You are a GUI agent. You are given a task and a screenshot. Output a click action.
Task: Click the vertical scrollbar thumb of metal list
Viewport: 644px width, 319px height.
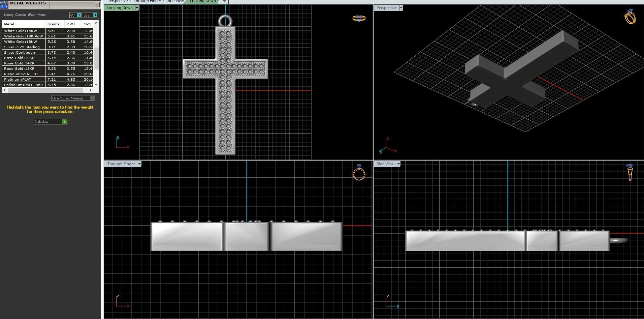[x=96, y=58]
